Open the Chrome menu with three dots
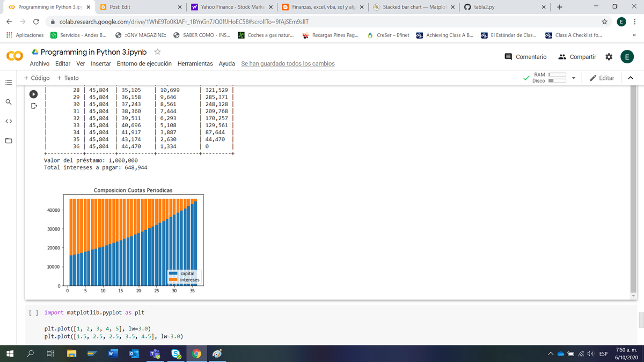This screenshot has width=644, height=362. pyautogui.click(x=635, y=21)
